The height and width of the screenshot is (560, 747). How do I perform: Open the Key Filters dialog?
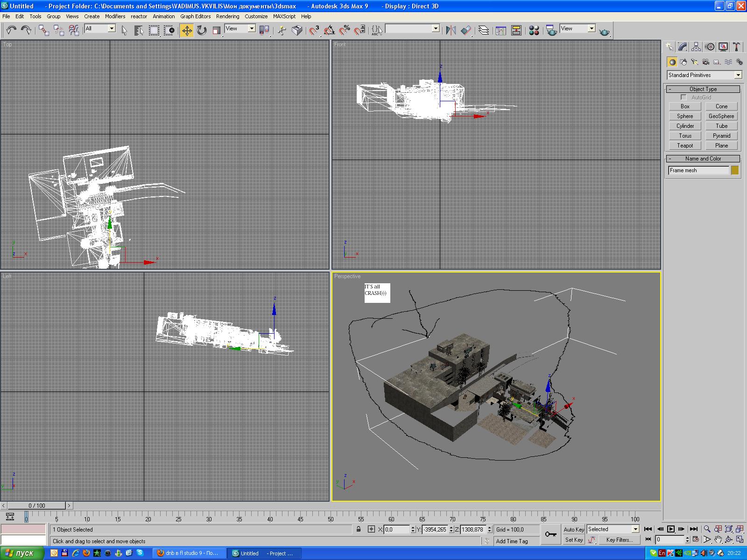coord(620,540)
